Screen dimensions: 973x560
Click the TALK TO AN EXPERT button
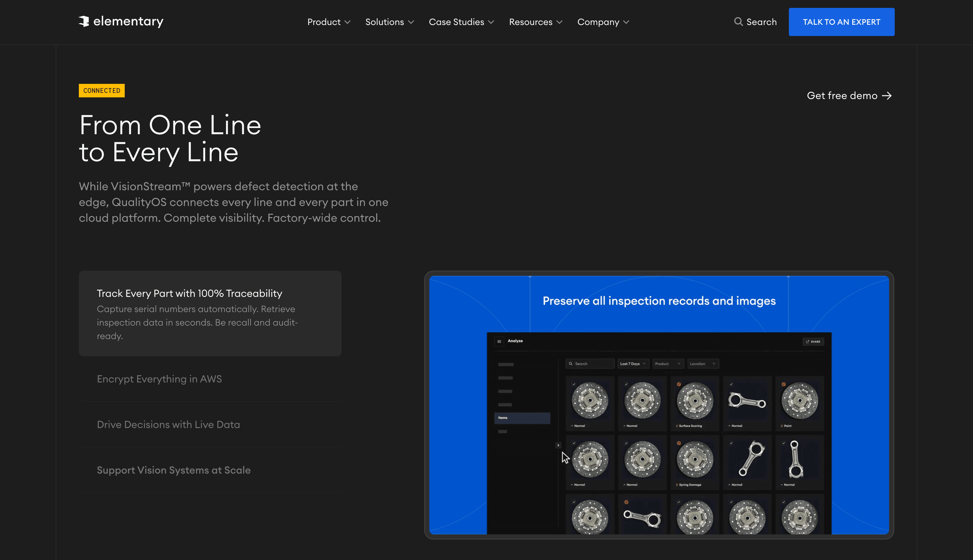click(x=842, y=22)
